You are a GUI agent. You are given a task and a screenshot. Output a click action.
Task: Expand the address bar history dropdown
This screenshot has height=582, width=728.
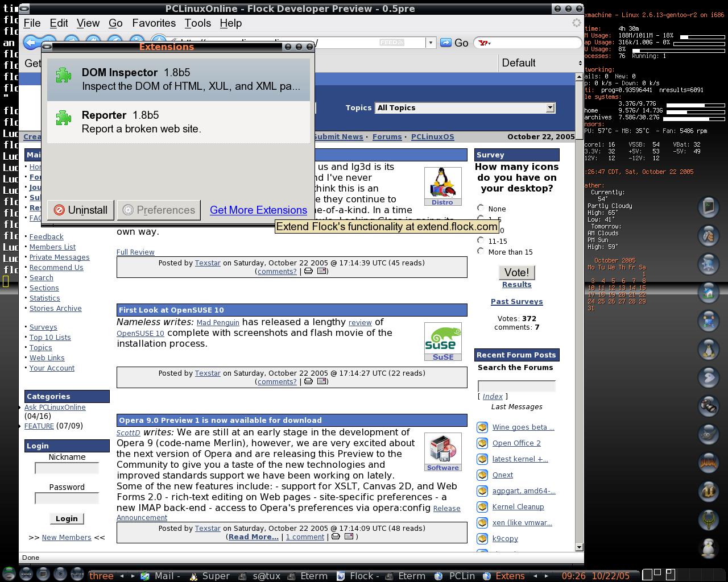point(431,43)
